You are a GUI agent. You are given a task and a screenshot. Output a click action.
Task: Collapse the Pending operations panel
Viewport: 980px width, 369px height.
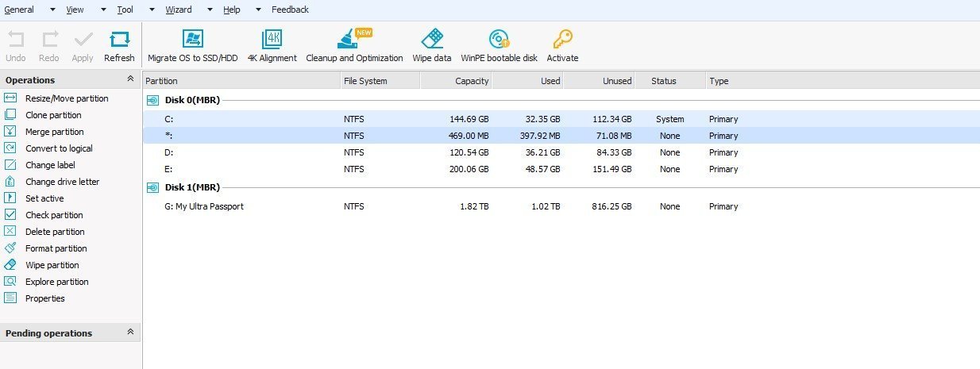(130, 332)
